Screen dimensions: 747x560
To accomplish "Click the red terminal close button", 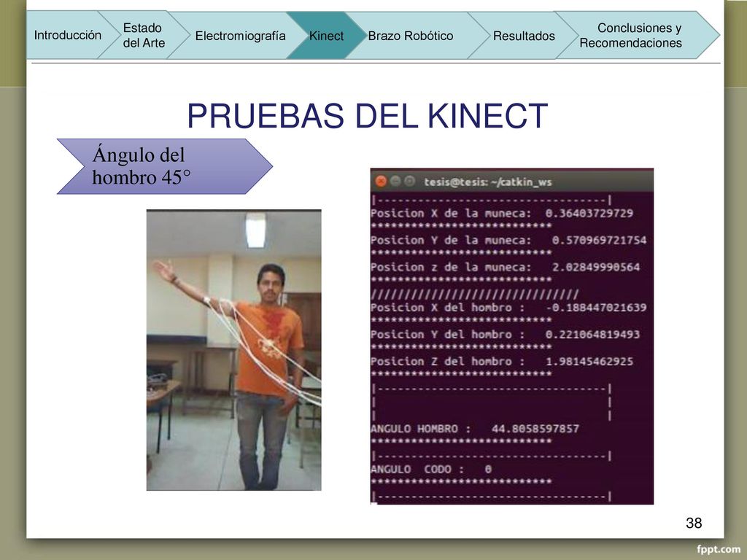I will click(x=381, y=182).
